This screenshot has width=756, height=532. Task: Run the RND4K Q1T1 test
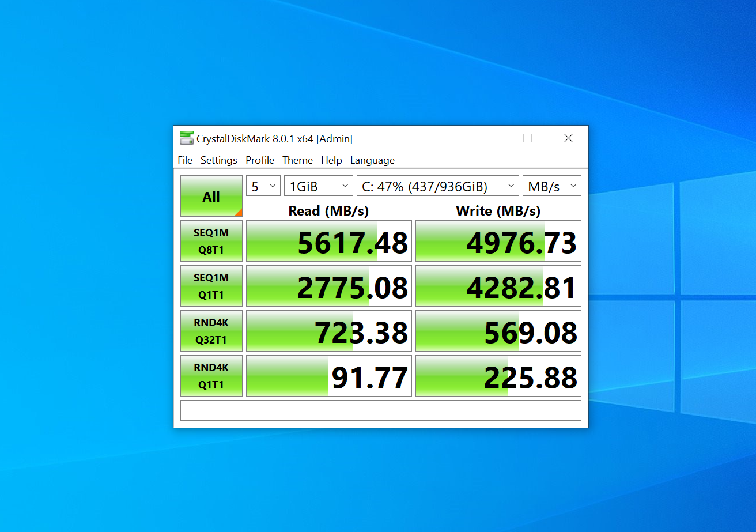point(211,376)
